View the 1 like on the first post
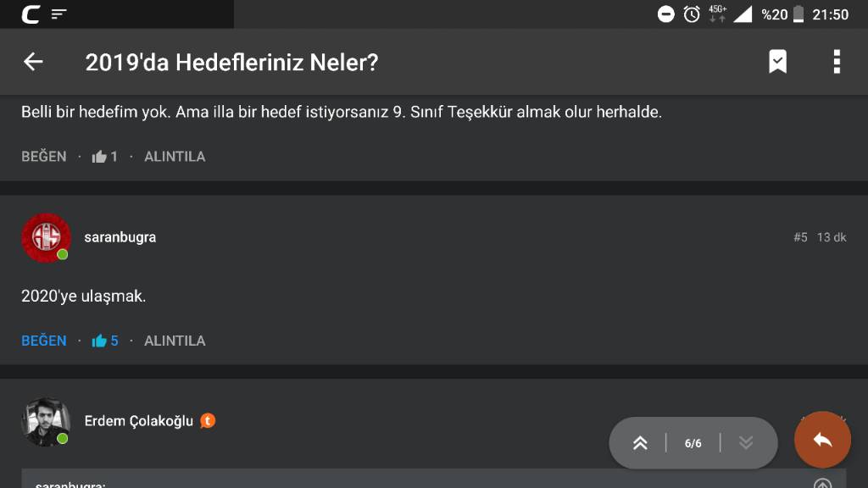 coord(105,157)
